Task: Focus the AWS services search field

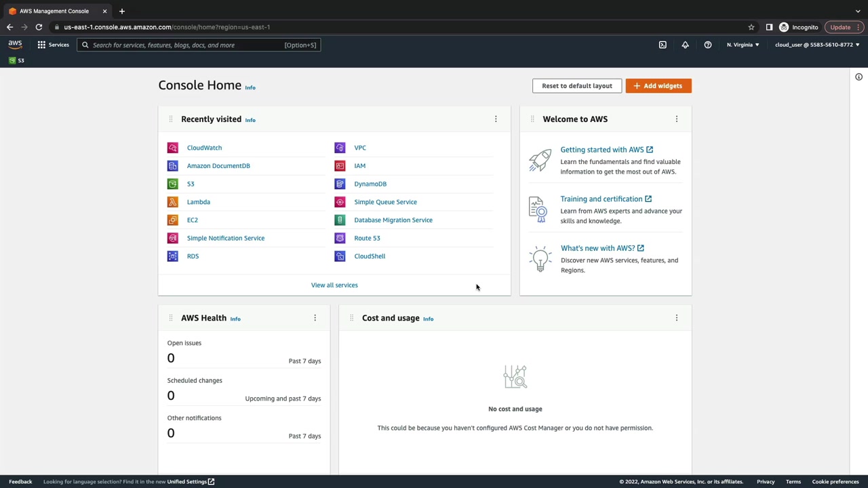Action: (199, 45)
